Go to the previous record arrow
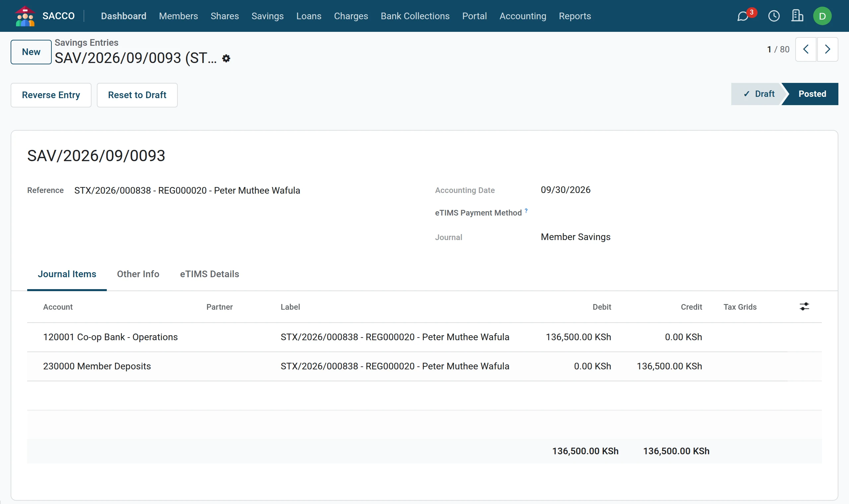This screenshot has width=849, height=504. [806, 49]
